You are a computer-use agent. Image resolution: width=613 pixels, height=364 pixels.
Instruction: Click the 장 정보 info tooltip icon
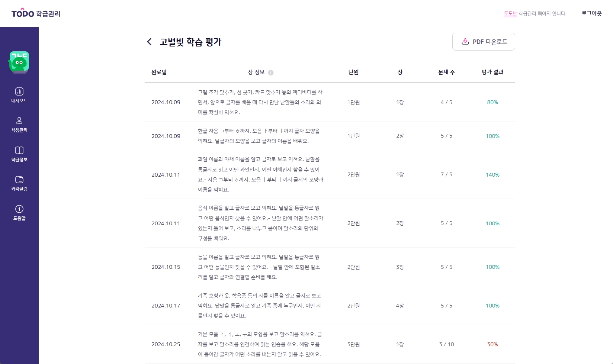point(271,73)
